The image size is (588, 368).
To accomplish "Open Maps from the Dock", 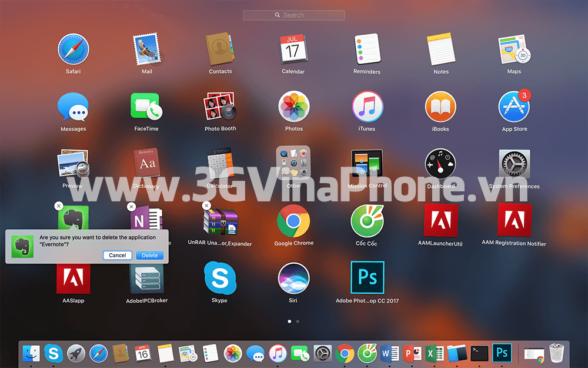I will [x=188, y=353].
